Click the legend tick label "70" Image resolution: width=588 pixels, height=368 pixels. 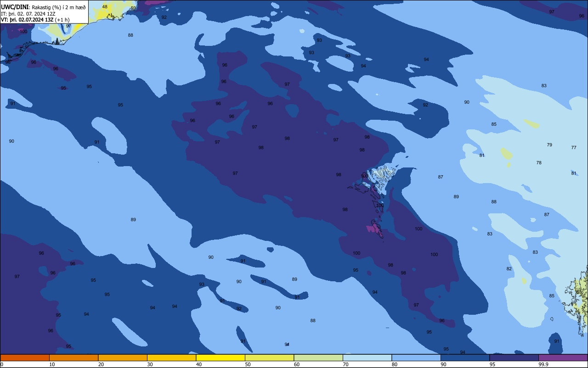point(345,364)
